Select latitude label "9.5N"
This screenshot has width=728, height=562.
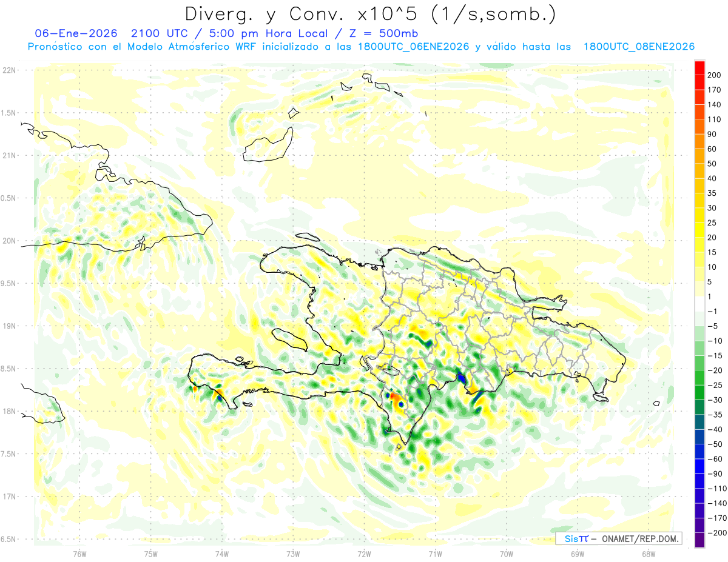click(x=8, y=283)
